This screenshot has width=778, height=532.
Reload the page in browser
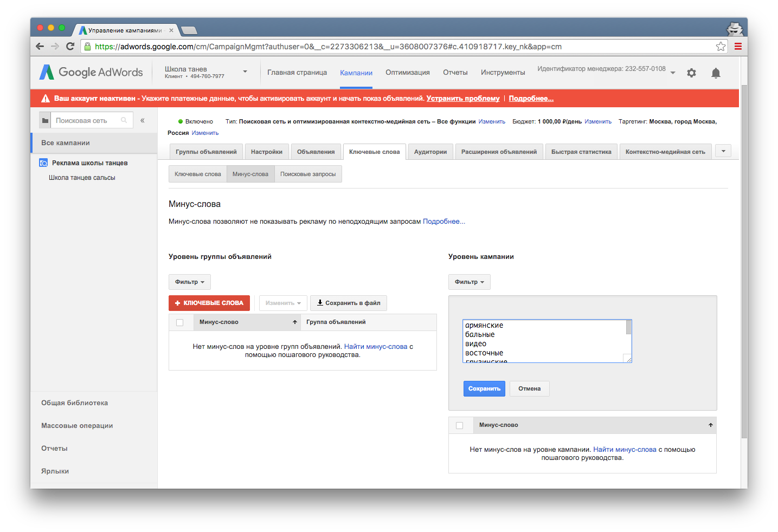[x=70, y=47]
